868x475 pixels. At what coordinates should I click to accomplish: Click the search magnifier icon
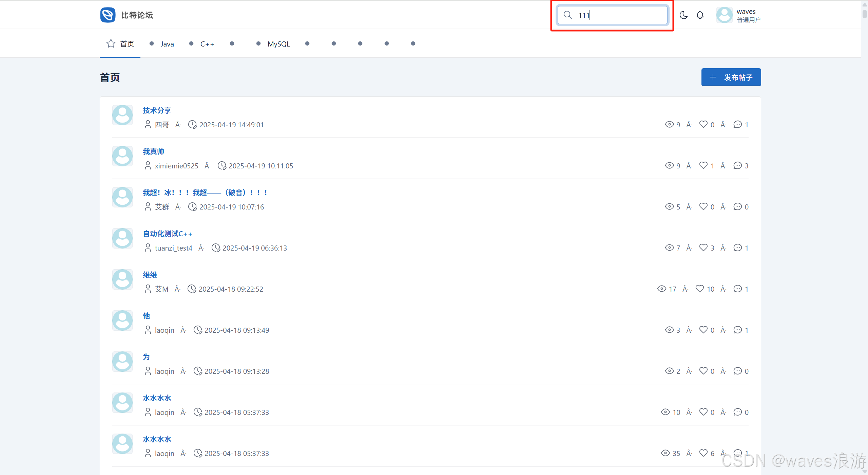tap(567, 15)
